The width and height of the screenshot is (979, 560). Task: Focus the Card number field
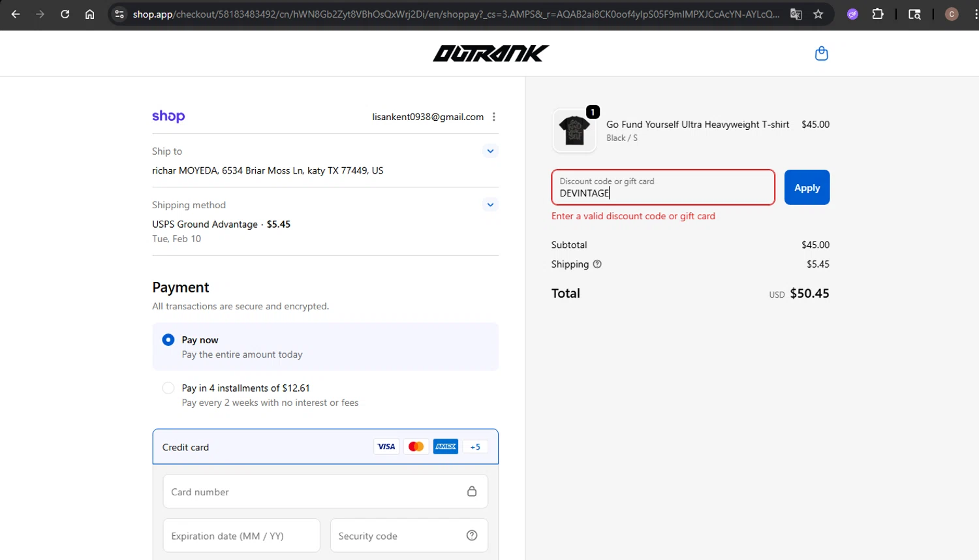coord(325,491)
